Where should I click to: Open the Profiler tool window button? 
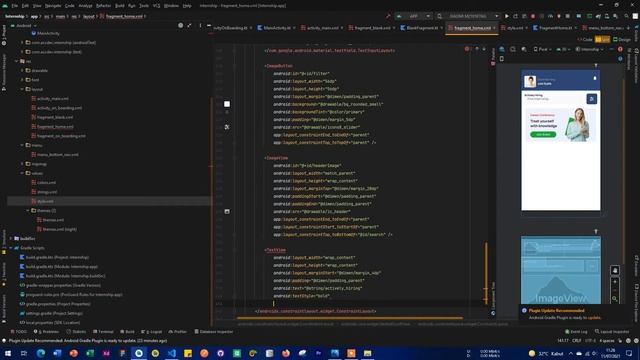(178, 332)
